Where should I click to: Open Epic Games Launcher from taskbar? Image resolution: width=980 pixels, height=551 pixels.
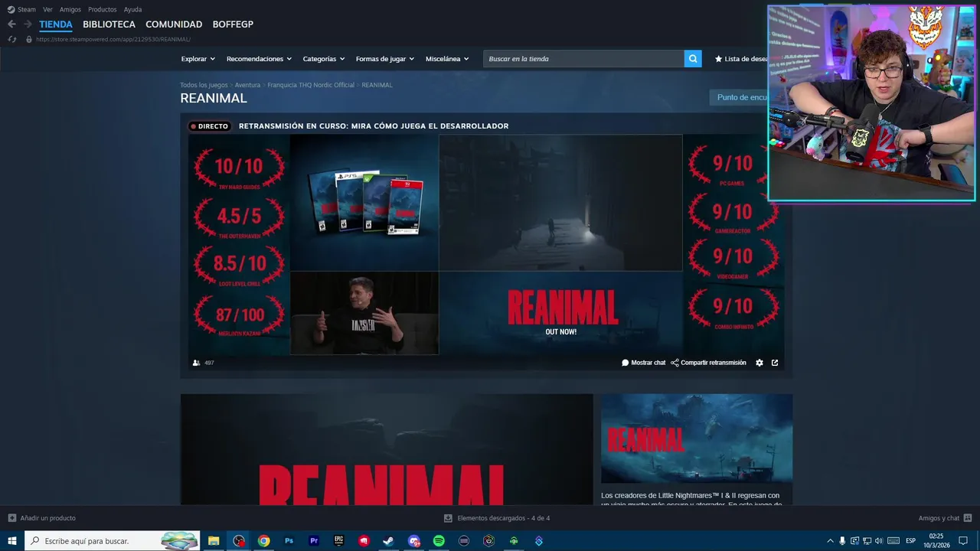(338, 541)
